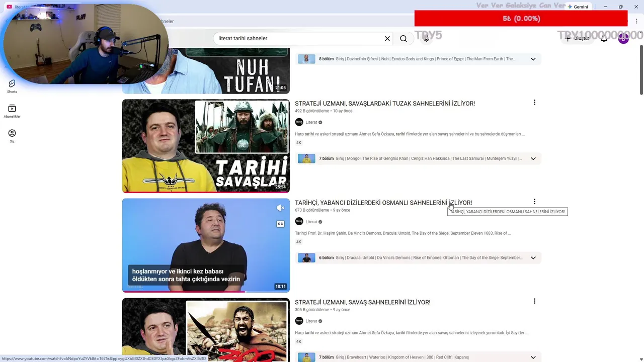The width and height of the screenshot is (644, 362).
Task: Expand the 6 bölüm Dracula chapter list
Action: 533,257
